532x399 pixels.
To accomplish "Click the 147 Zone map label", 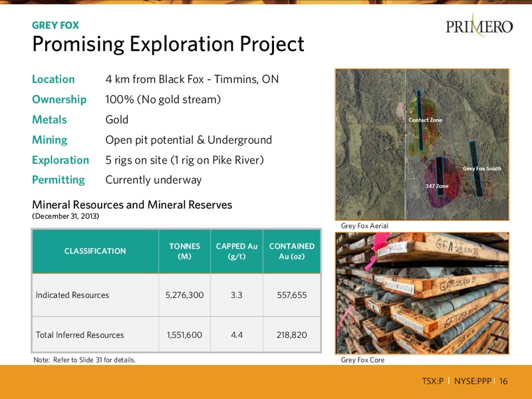I will pos(437,186).
